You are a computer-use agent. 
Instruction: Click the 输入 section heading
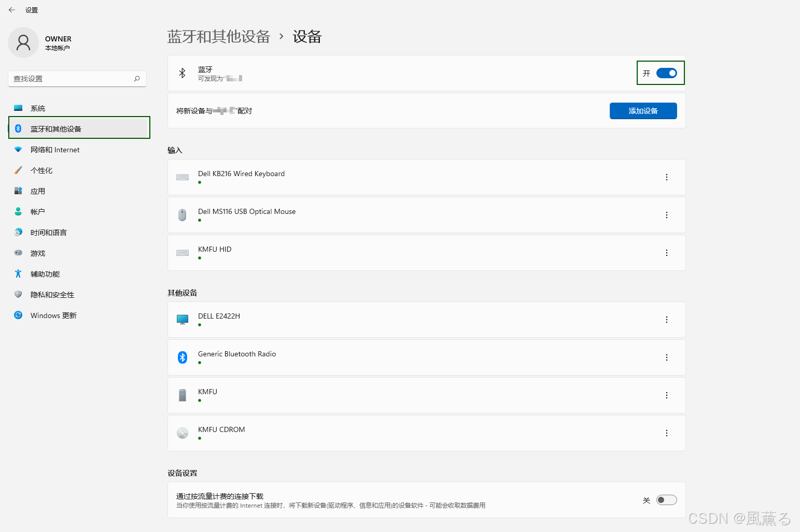coord(175,150)
